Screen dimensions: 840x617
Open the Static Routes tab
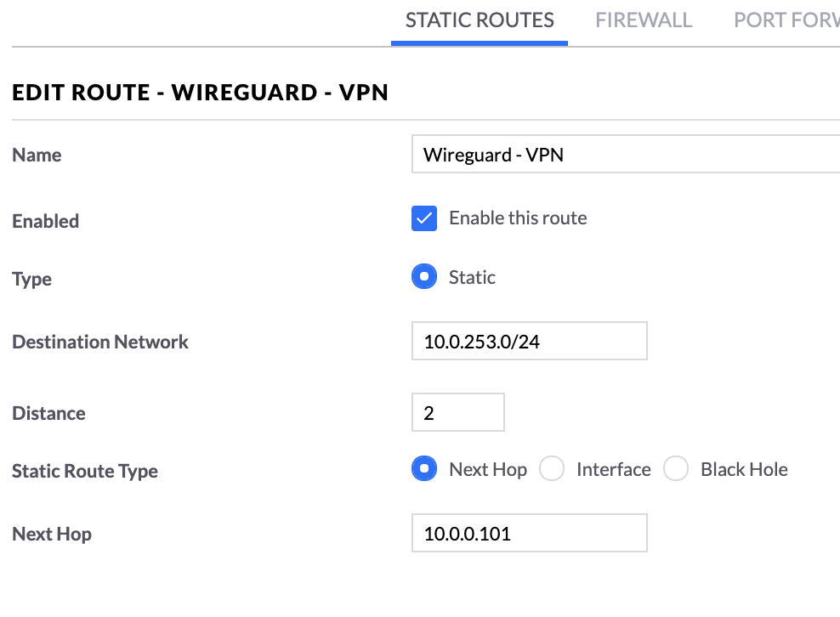tap(480, 20)
